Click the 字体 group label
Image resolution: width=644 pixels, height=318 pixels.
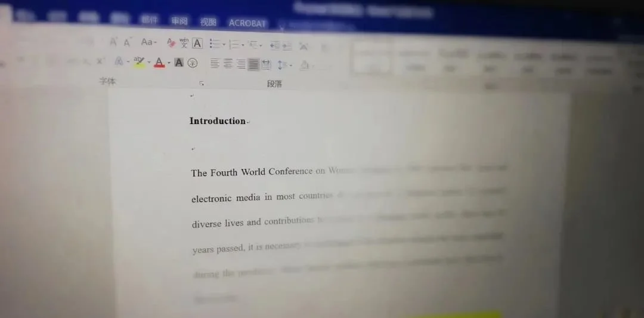click(107, 81)
